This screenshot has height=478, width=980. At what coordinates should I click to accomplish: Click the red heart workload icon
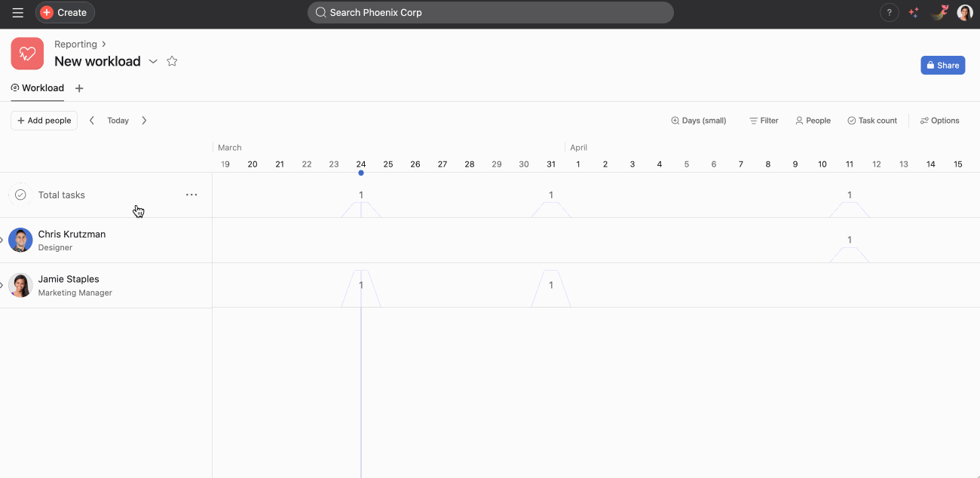27,54
